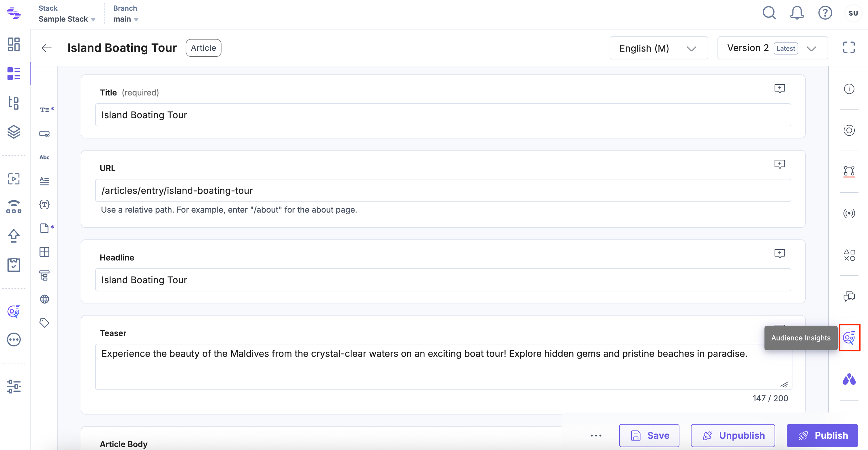The height and width of the screenshot is (450, 868).
Task: Click into the Headline input field
Action: click(443, 280)
